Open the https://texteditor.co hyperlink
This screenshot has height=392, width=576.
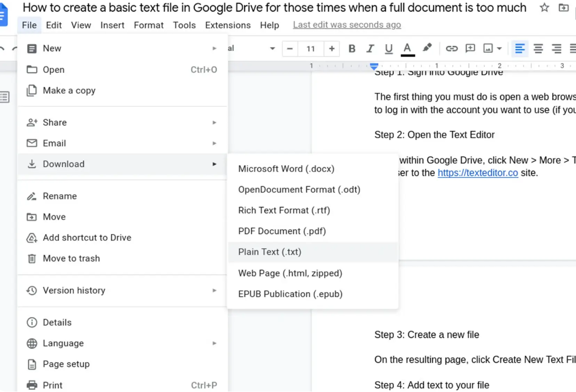[478, 173]
